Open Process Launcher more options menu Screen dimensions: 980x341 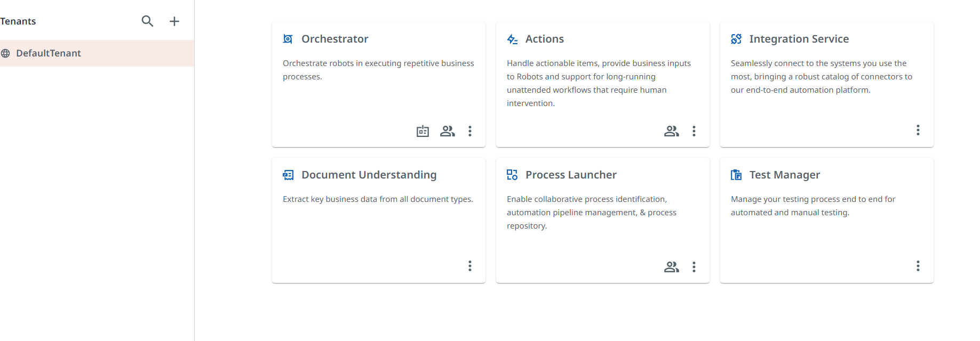pyautogui.click(x=694, y=267)
